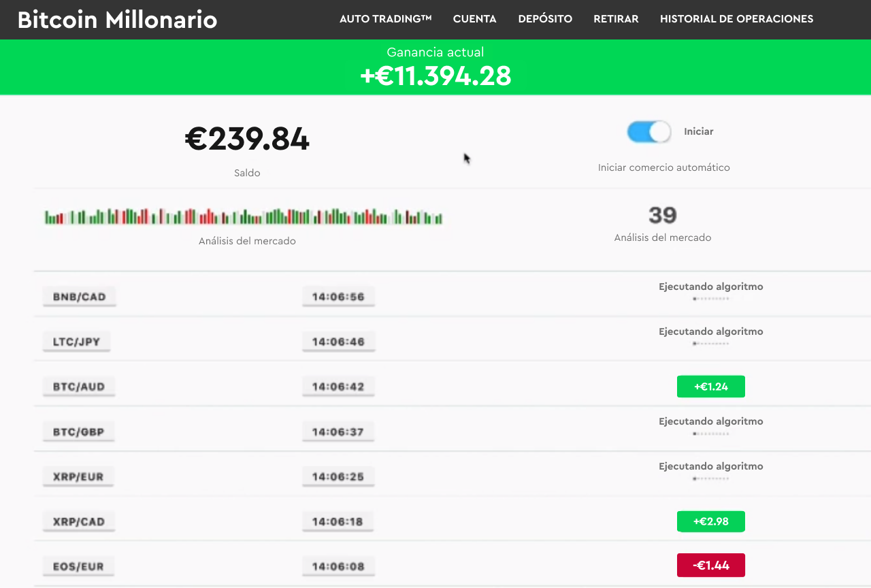The image size is (871, 588).
Task: Click Análisis del mercado label under 39
Action: pos(663,238)
